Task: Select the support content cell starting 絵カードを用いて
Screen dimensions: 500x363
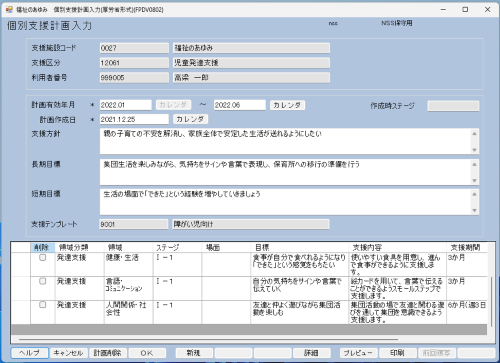Action: click(397, 288)
